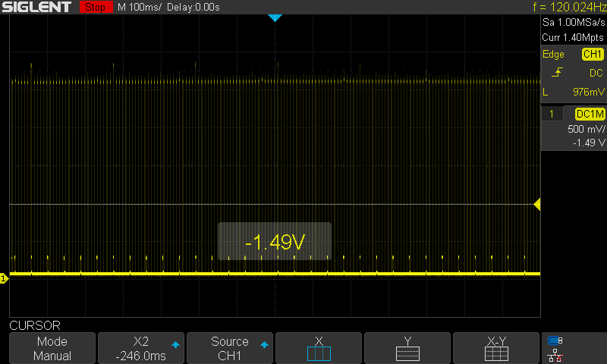Open the Mode Manual cursor setting

pyautogui.click(x=52, y=348)
